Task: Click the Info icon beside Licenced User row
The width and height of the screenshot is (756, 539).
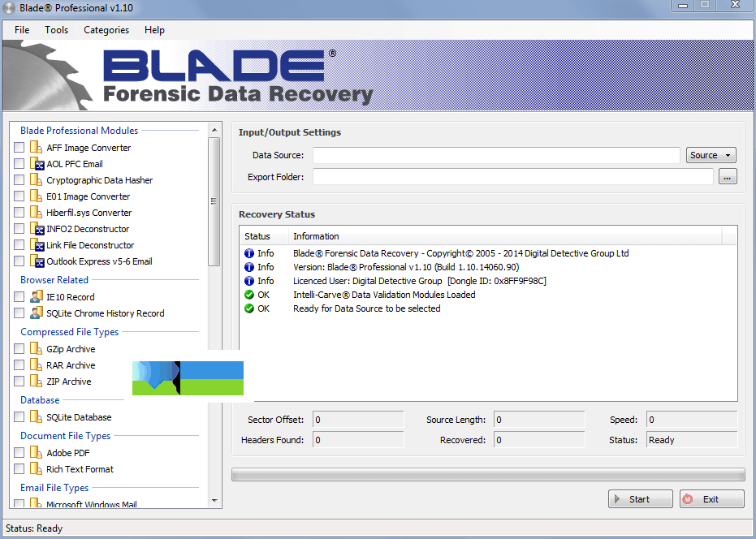Action: click(x=248, y=281)
